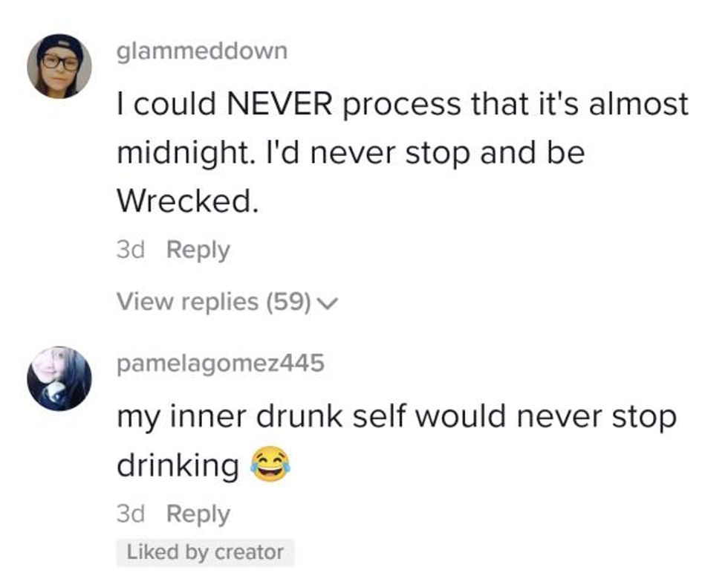The image size is (728, 585).
Task: Reply to pamelagomez445's comment
Action: click(x=198, y=514)
